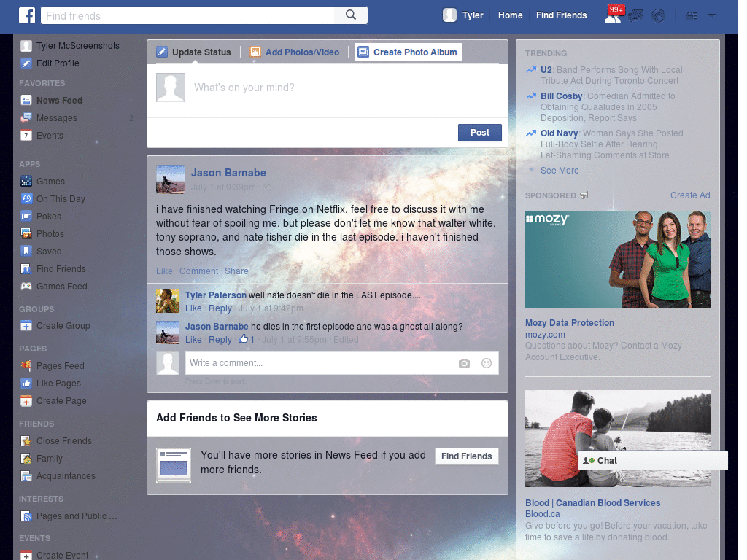
Task: Click Share under Jason's post
Action: (236, 271)
